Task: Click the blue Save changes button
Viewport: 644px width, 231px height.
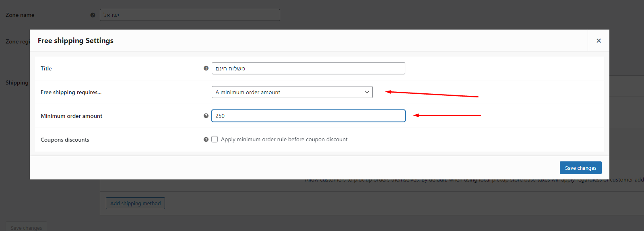Action: (x=580, y=168)
